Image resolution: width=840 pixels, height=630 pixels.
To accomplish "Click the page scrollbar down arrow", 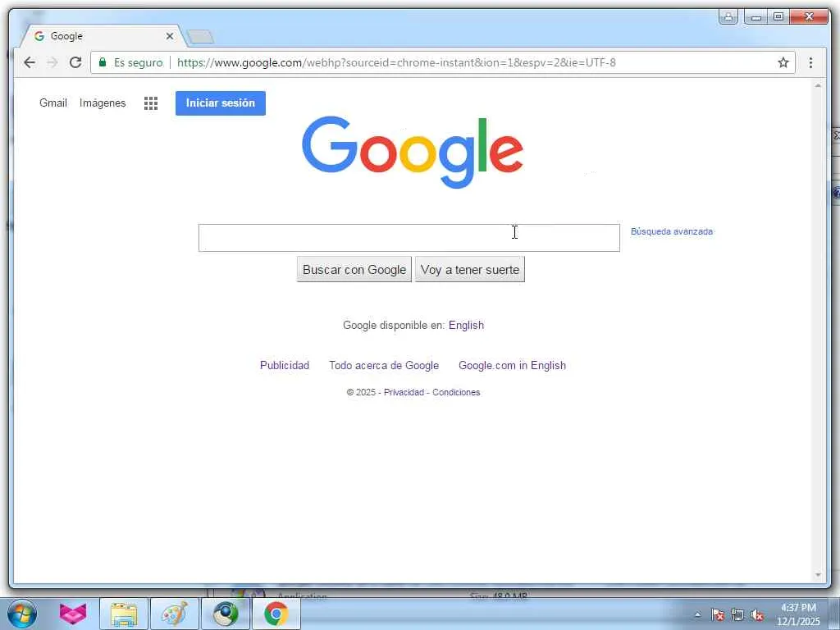I will tap(818, 575).
